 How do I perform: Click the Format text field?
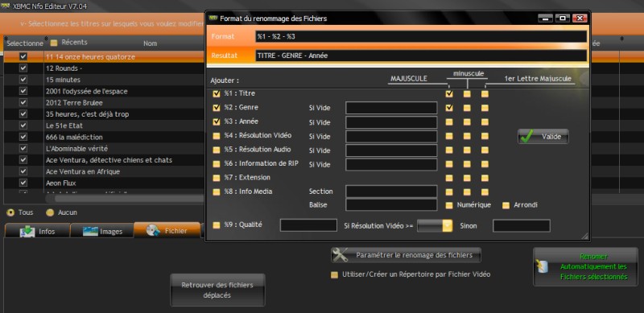[x=420, y=36]
